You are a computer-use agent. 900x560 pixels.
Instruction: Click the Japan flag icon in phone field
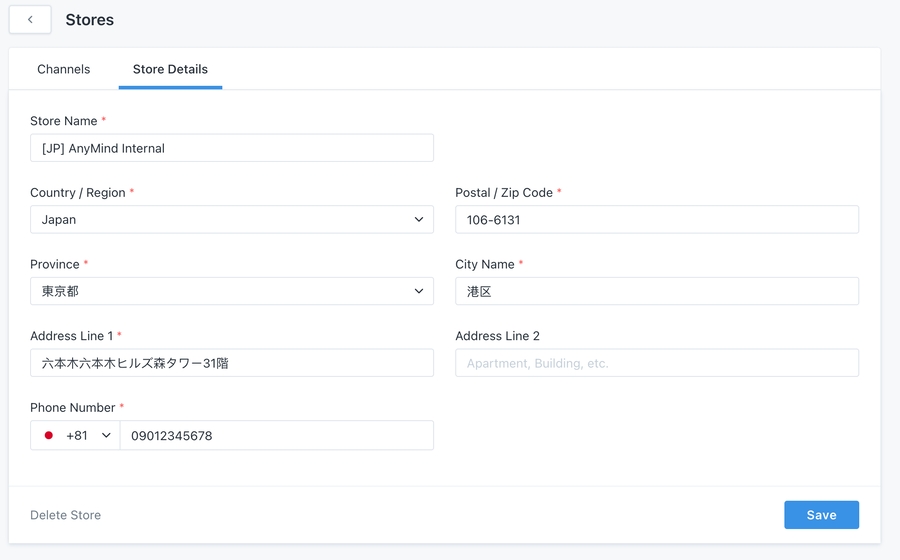coord(48,436)
